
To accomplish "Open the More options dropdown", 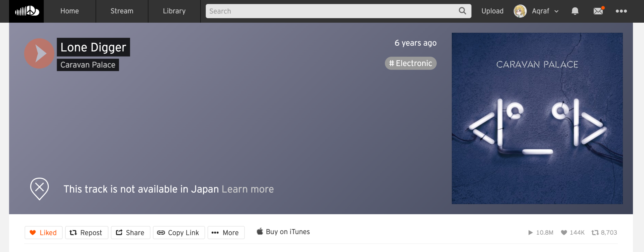I will [x=226, y=232].
